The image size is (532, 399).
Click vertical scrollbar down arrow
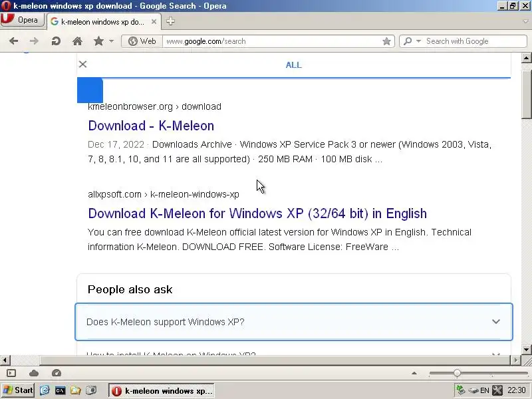(x=526, y=349)
